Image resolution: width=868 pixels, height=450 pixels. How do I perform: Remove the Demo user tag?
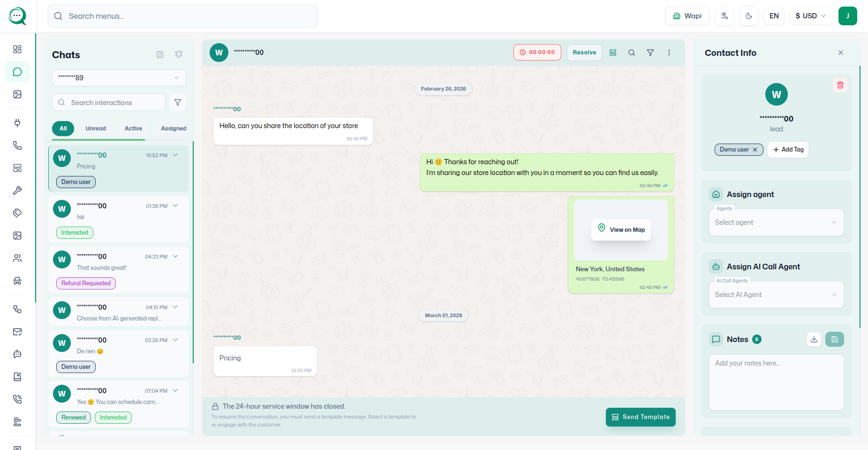point(755,150)
